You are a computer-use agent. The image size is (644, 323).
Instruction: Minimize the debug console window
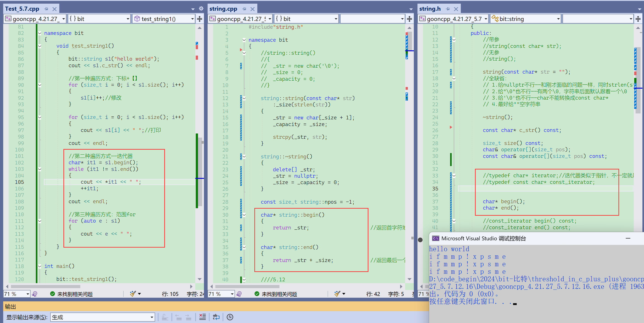628,238
